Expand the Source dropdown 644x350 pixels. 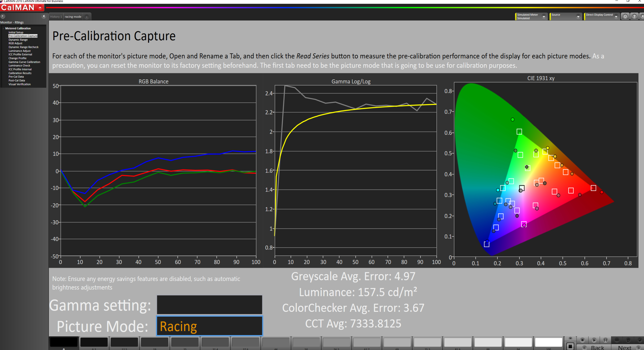pos(578,17)
